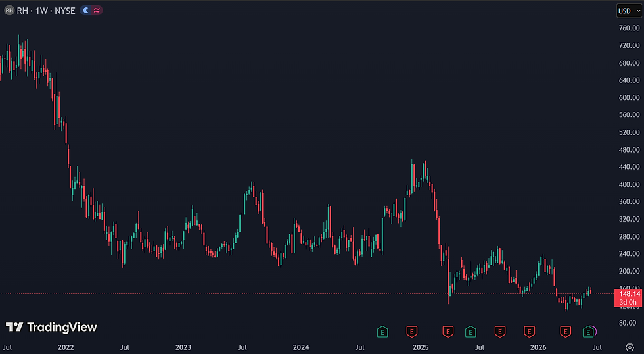Click the red 148.14 current price label

pos(629,297)
